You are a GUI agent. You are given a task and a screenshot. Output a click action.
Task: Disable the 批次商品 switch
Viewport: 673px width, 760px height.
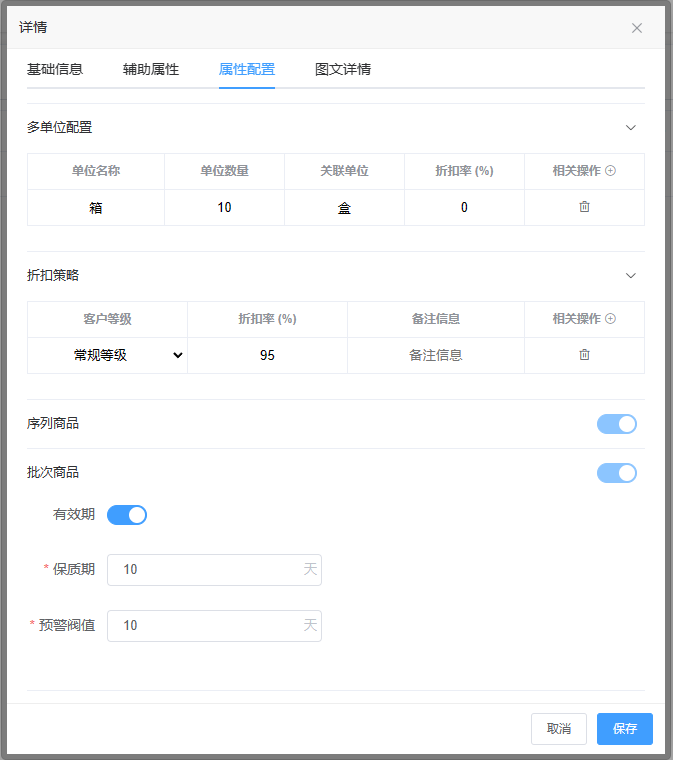coord(616,473)
